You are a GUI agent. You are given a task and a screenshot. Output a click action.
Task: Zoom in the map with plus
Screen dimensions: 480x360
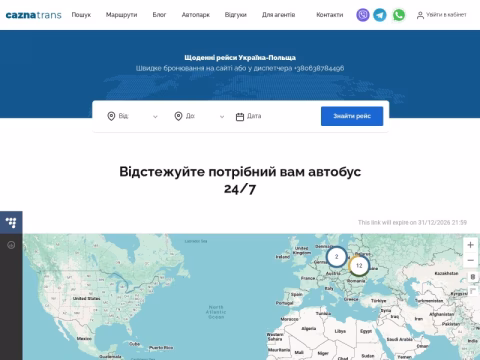point(470,245)
